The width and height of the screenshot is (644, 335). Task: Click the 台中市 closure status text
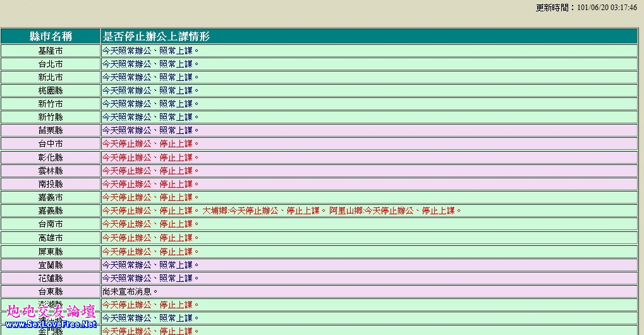tap(150, 143)
